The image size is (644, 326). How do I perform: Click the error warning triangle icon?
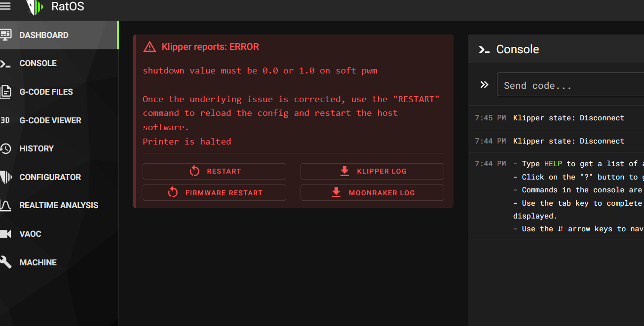150,47
